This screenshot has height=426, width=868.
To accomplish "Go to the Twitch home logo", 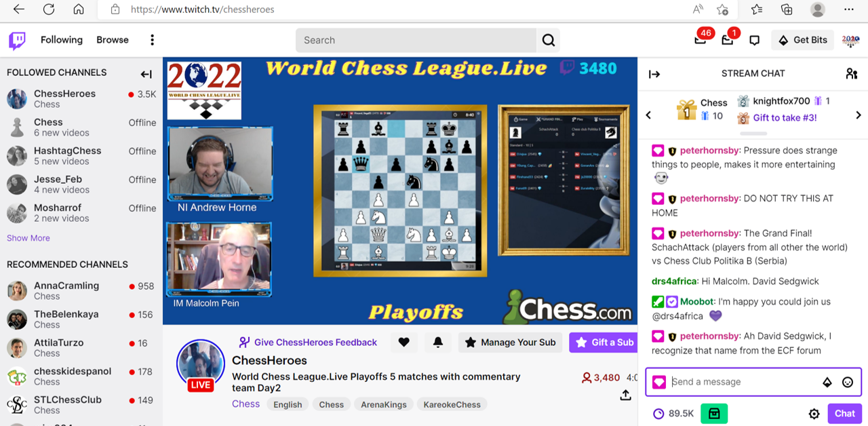I will (x=17, y=41).
